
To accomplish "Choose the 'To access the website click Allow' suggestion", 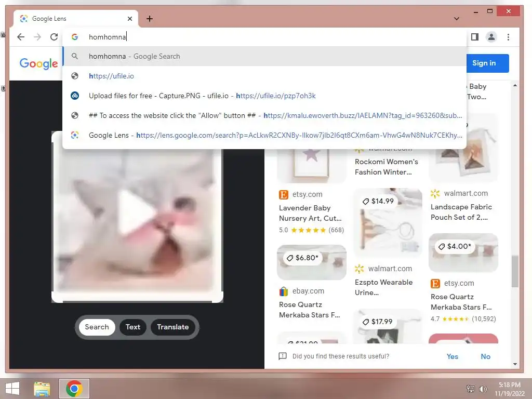I will point(264,115).
